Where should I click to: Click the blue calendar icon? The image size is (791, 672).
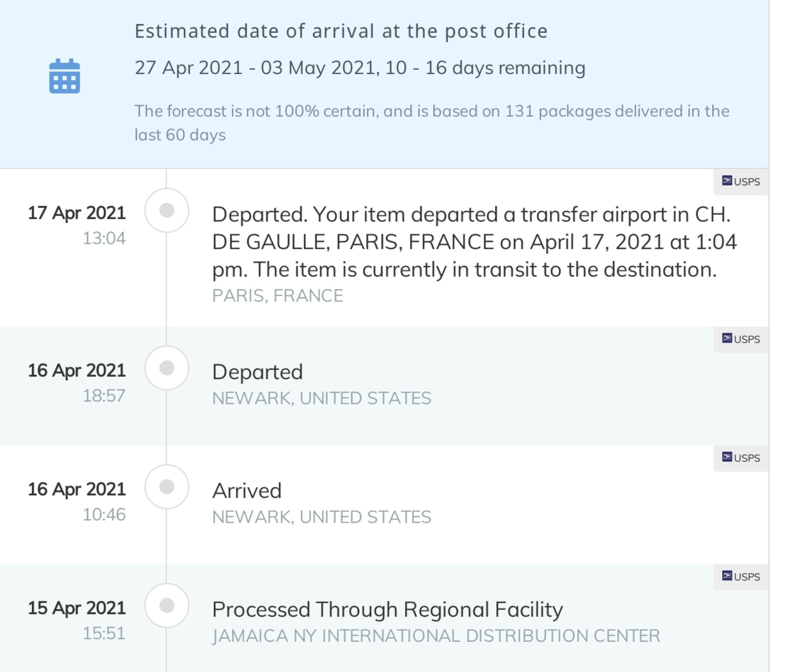pyautogui.click(x=64, y=76)
